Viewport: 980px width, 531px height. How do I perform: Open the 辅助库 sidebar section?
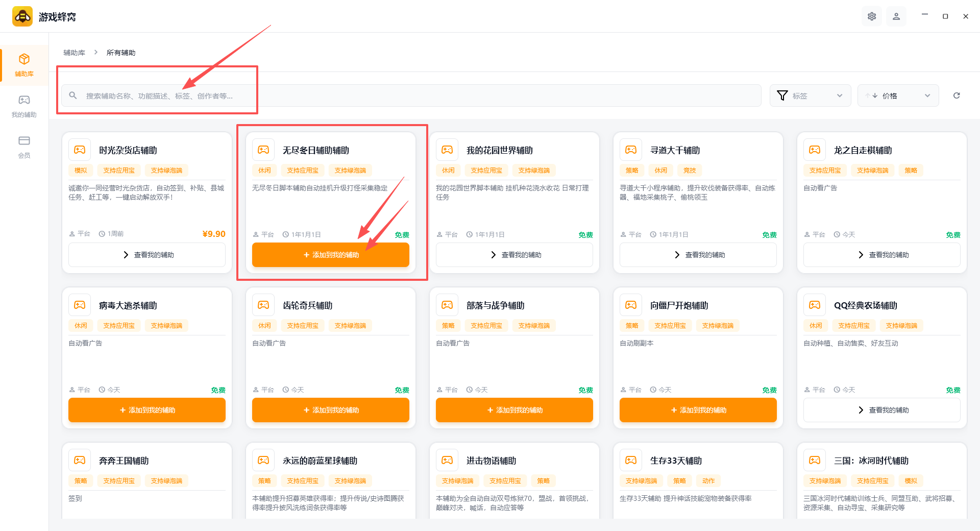pyautogui.click(x=24, y=65)
